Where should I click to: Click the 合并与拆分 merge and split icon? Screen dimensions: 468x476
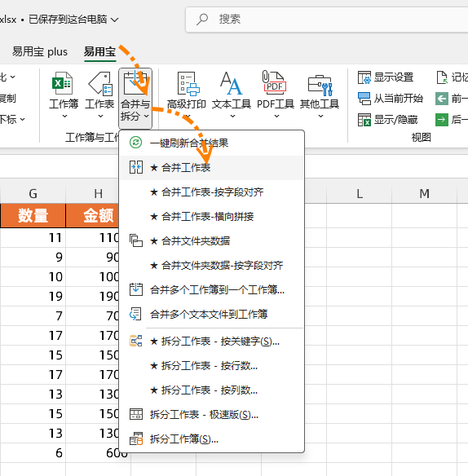(x=135, y=83)
